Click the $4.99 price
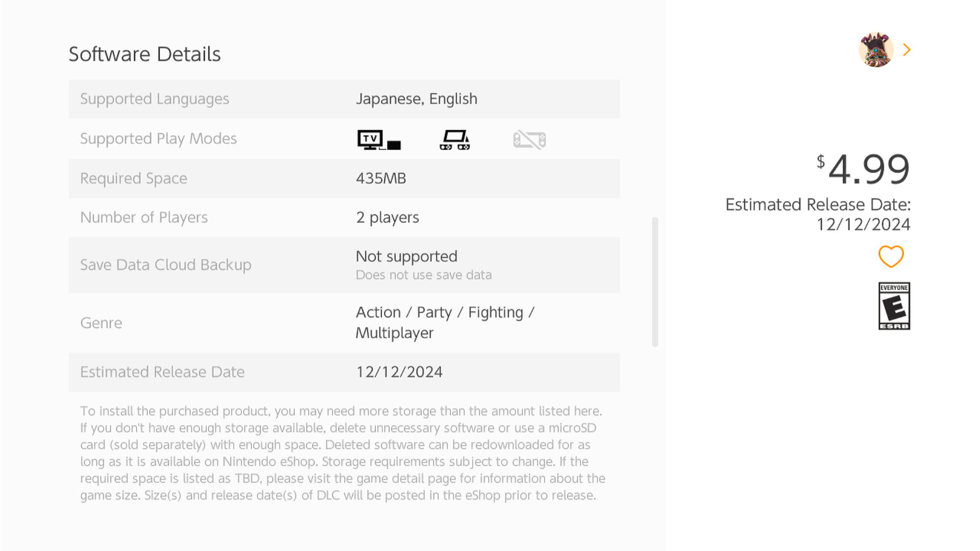This screenshot has width=980, height=551. pyautogui.click(x=863, y=169)
